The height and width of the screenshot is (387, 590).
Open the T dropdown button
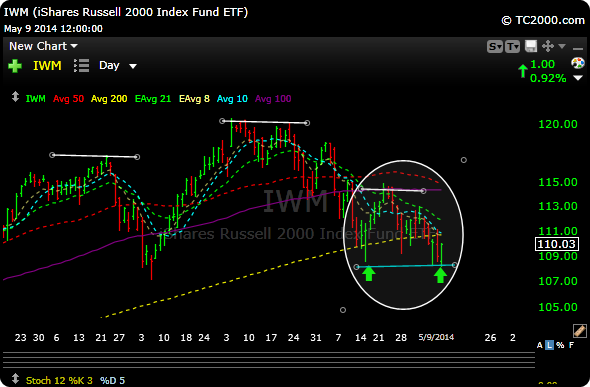pyautogui.click(x=512, y=47)
